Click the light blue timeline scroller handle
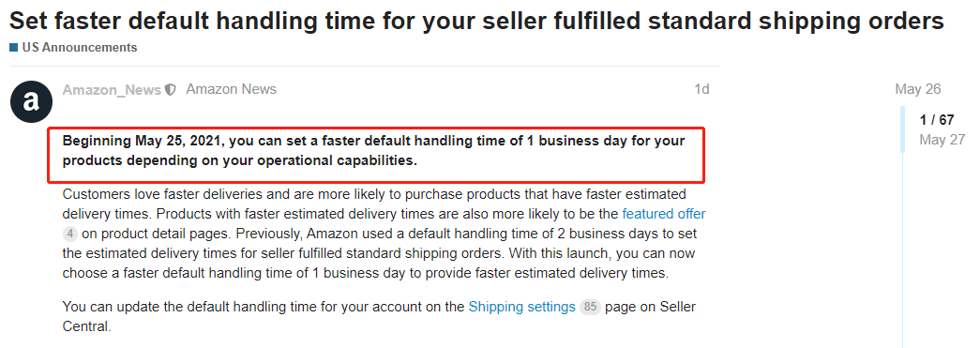980x348 pixels. click(x=902, y=129)
